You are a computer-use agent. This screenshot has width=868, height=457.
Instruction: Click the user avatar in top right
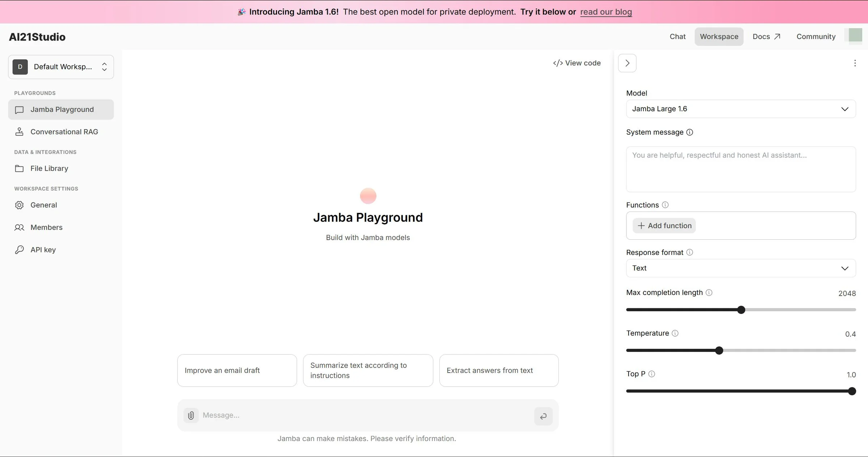(x=855, y=35)
